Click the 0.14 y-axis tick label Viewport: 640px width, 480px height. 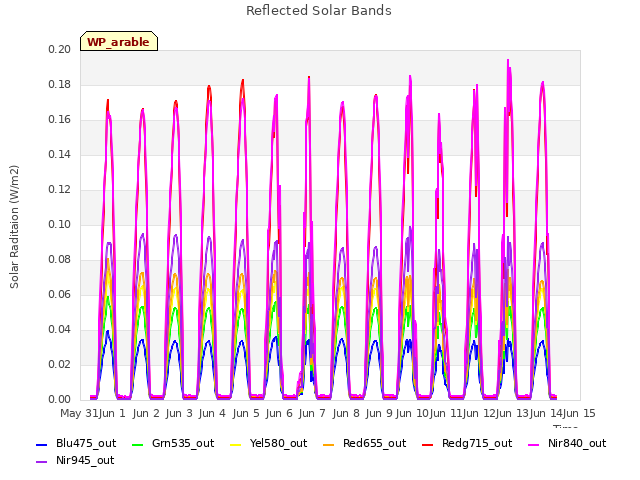(60, 154)
